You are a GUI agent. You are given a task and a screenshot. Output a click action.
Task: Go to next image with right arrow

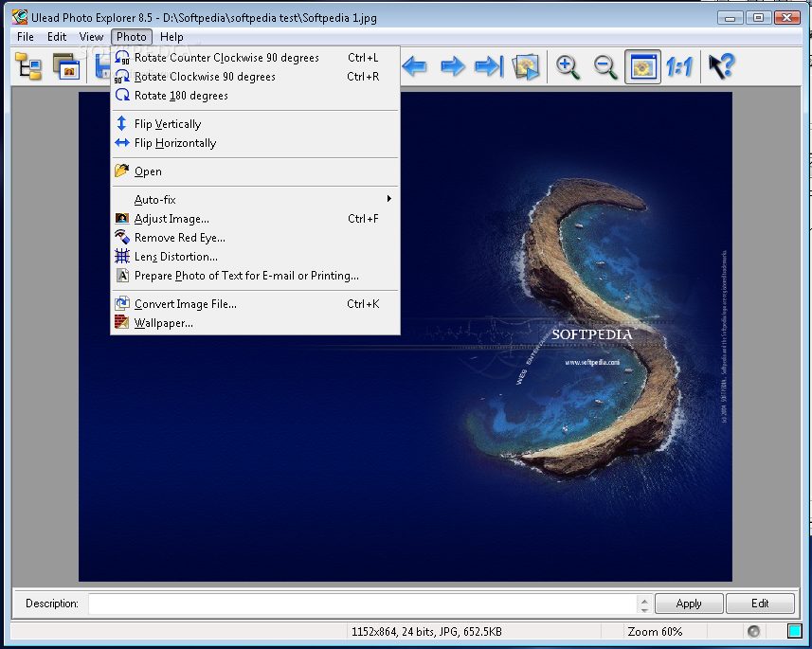pyautogui.click(x=452, y=66)
